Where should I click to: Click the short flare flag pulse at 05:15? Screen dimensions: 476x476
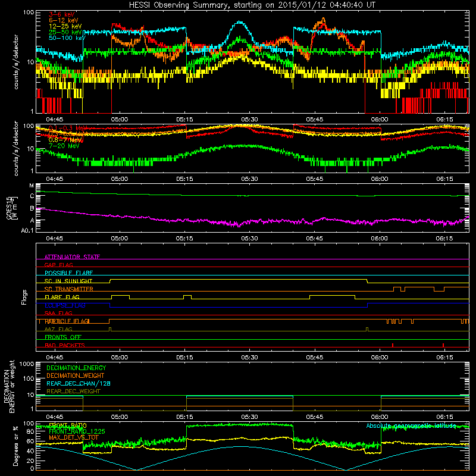[x=187, y=297]
